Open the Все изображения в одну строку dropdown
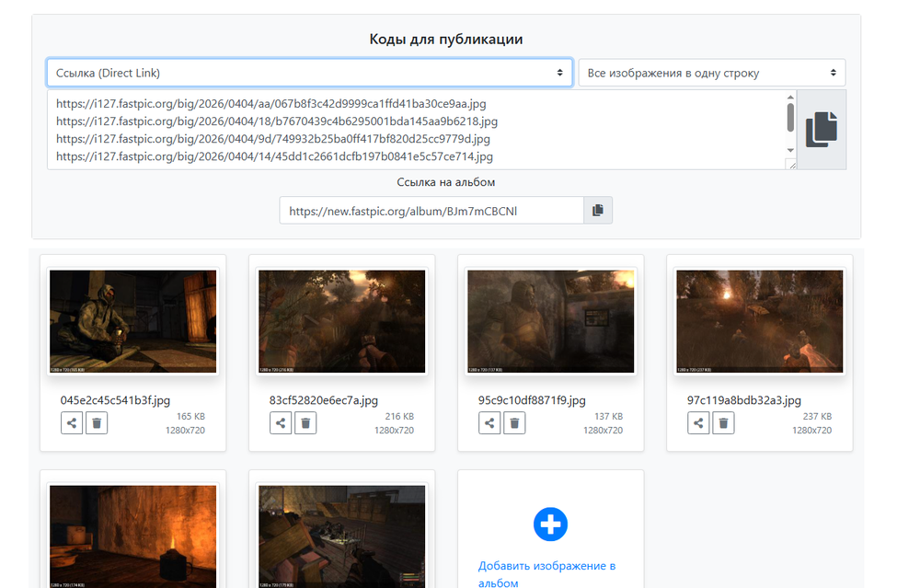 click(x=711, y=73)
